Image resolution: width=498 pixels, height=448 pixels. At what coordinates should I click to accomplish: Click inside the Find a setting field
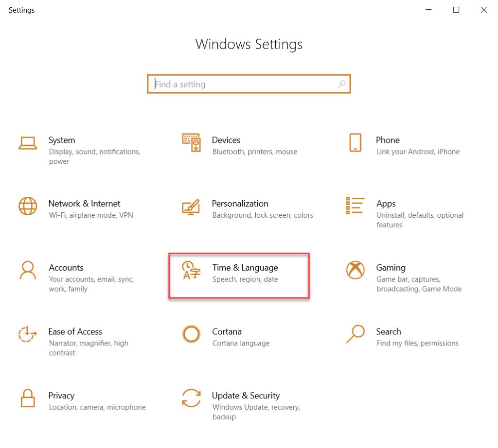point(243,84)
